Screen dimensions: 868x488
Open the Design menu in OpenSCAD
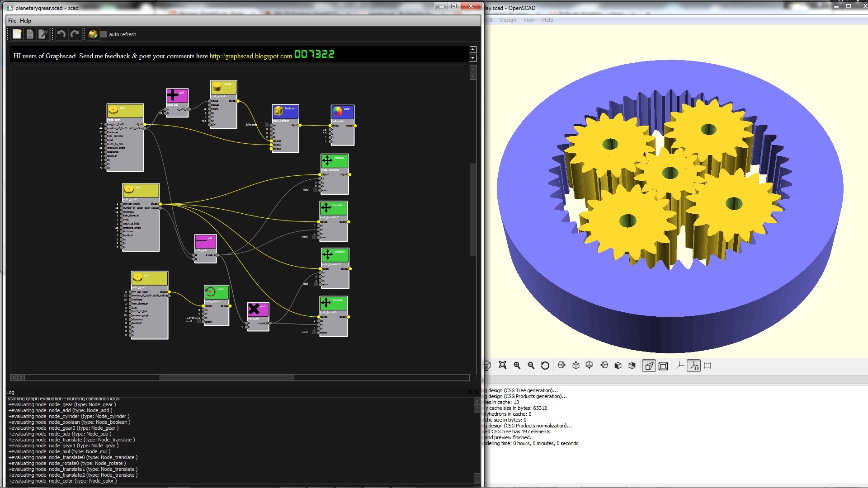coord(508,20)
